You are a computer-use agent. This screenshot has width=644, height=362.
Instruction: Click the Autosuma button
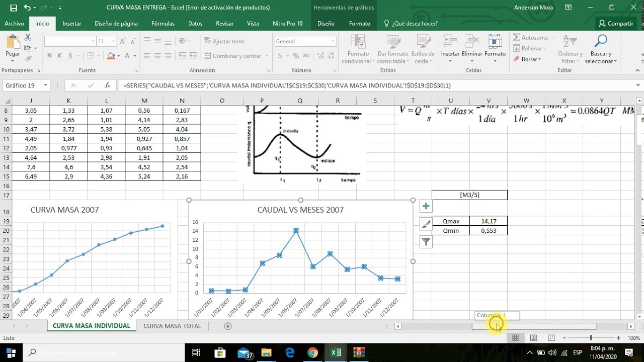[x=531, y=37]
